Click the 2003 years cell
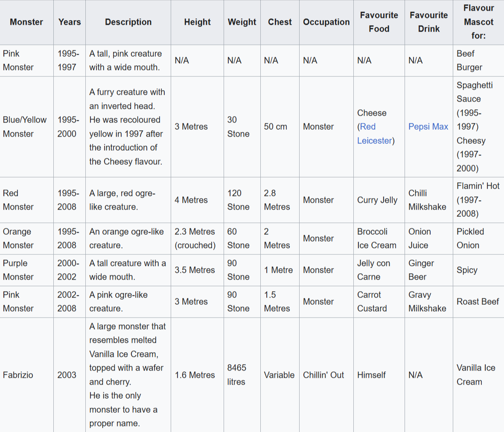Viewport: 504px width, 432px height. point(70,375)
